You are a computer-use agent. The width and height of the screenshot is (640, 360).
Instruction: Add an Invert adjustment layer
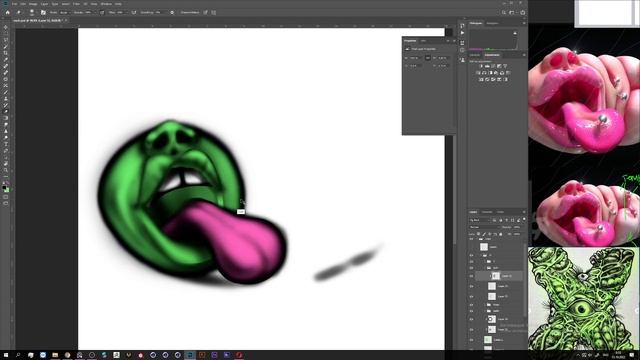pos(481,80)
